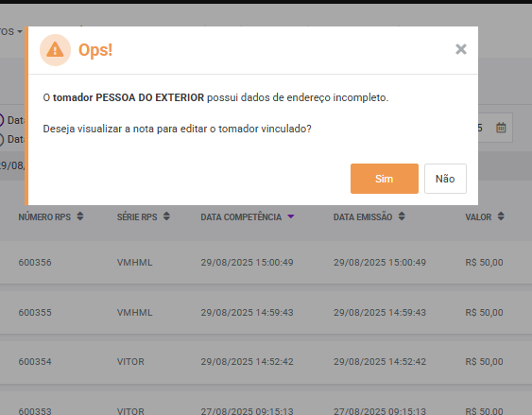Close the Ops! dialog with X
Screen dimensions: 532x415
click(461, 49)
